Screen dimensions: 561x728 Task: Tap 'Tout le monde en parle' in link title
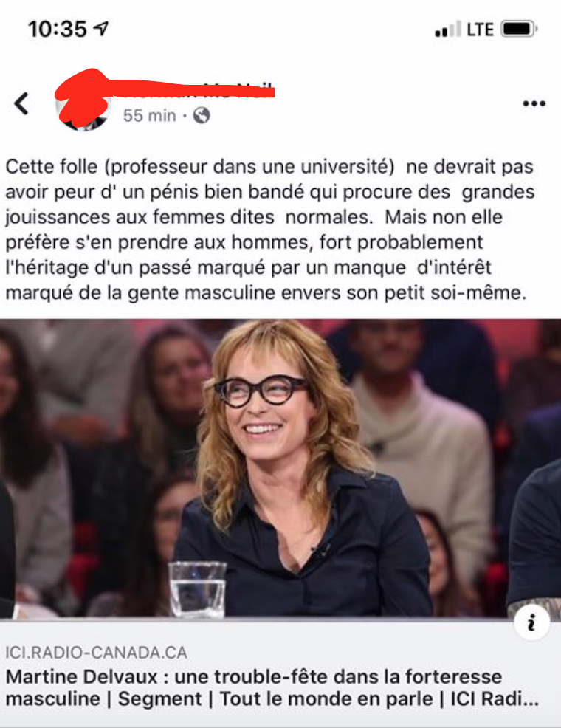pos(326,698)
